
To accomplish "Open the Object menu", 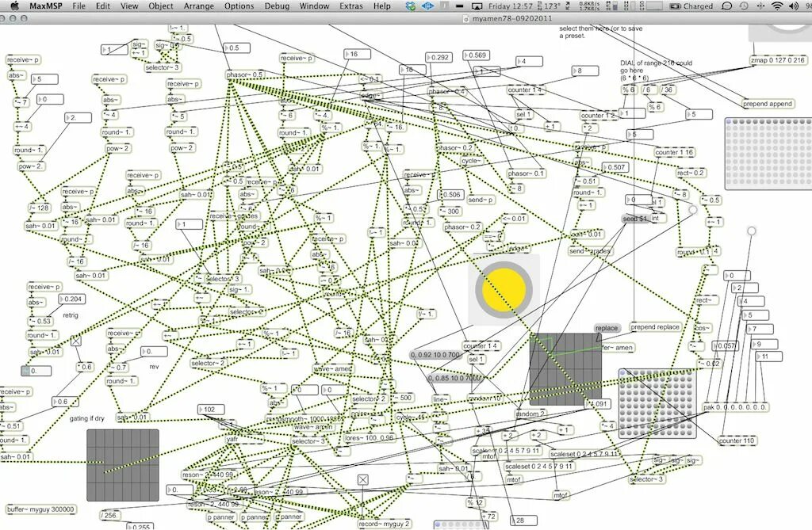I will 161,6.
